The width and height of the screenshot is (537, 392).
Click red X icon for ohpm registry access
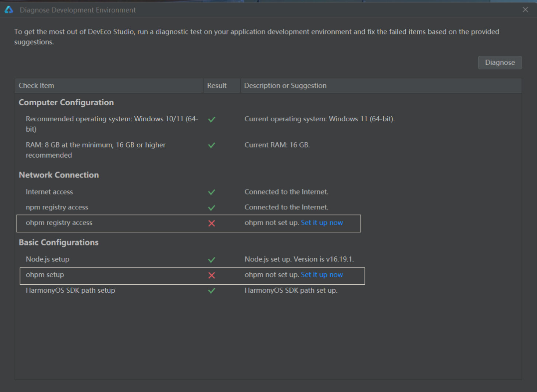coord(212,223)
